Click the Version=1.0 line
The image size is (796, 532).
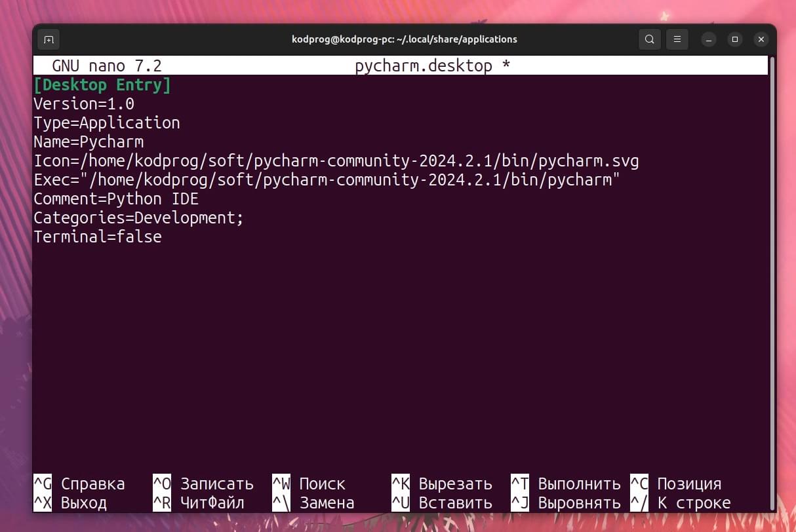(84, 104)
